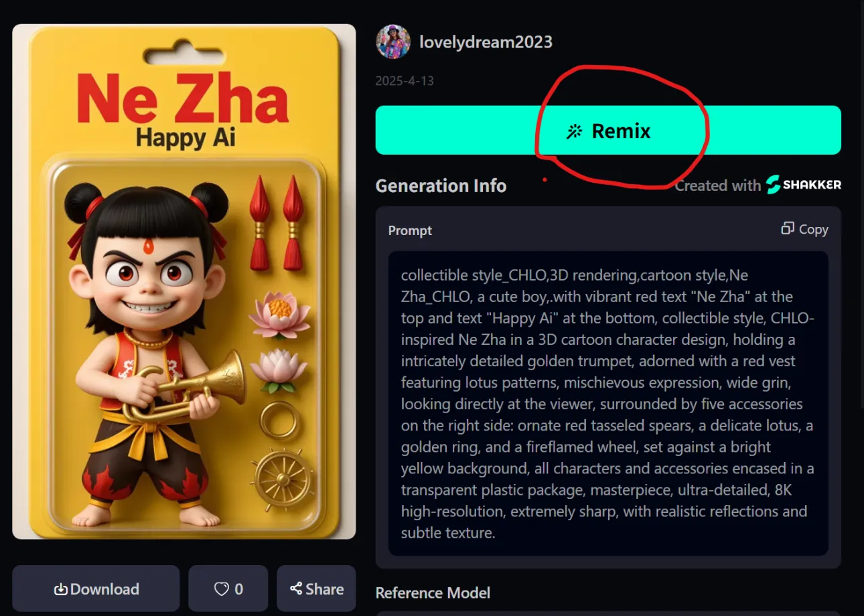Click the download arrow icon

pos(61,589)
